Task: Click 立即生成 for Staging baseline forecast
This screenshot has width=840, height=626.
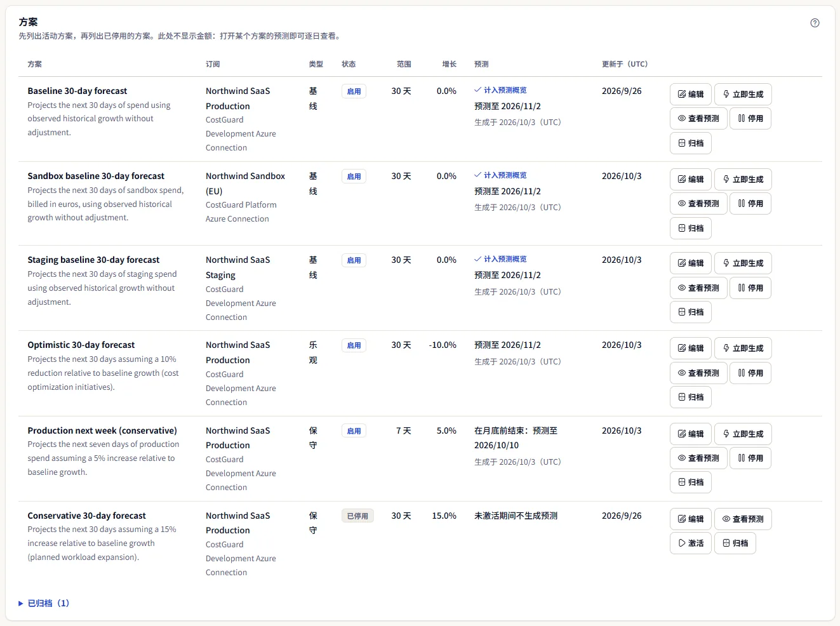Action: (x=743, y=263)
